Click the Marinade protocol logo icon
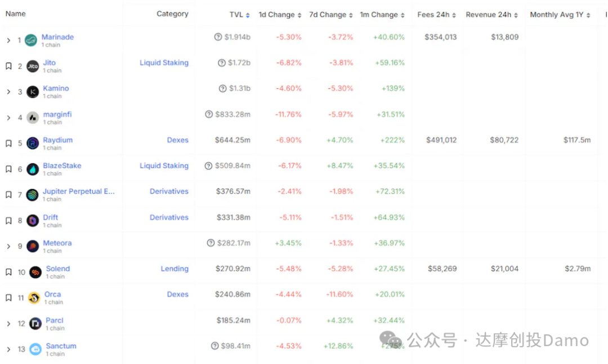Screen dimensions: 608x364 coord(31,41)
